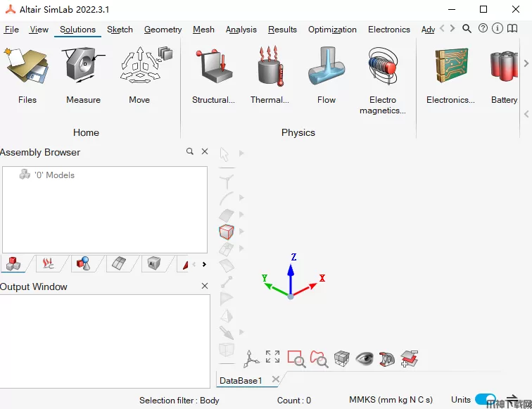Screen dimensions: 532x409
Task: Select the body selection cube filter
Action: [227, 232]
